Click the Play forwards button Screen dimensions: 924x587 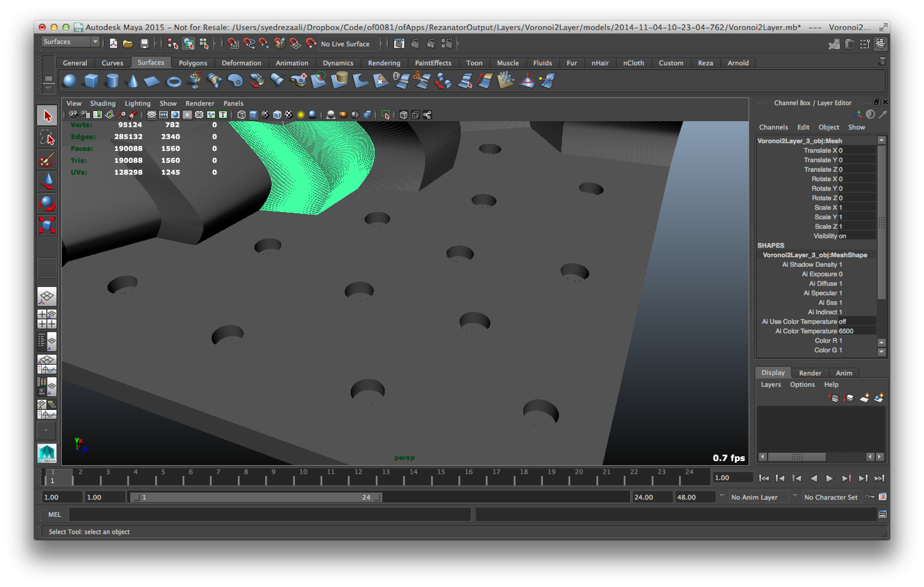[x=829, y=478]
